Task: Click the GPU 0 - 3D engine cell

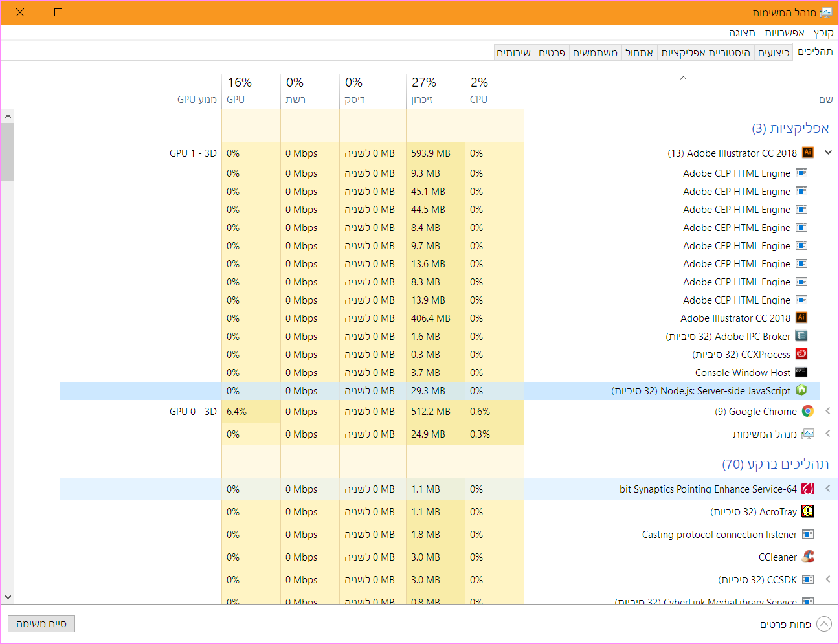Action: pos(193,412)
